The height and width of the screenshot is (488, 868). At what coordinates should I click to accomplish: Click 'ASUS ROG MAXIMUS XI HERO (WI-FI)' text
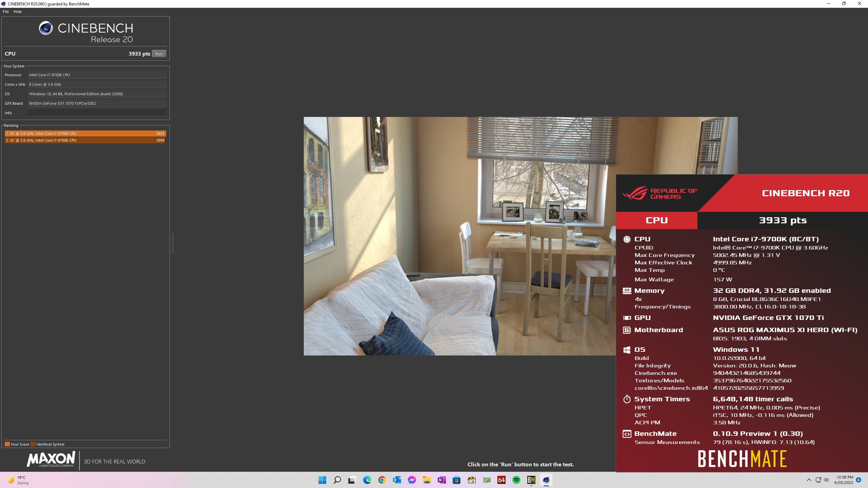coord(785,330)
